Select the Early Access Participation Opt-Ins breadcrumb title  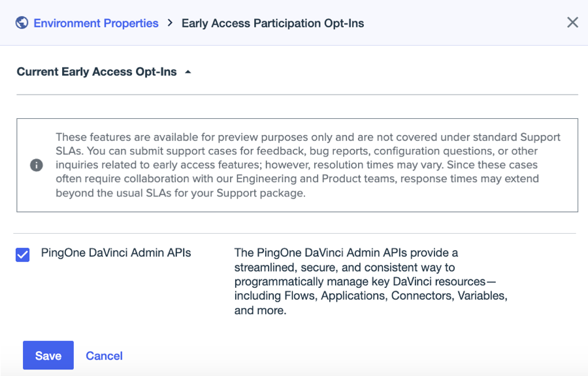pyautogui.click(x=272, y=23)
